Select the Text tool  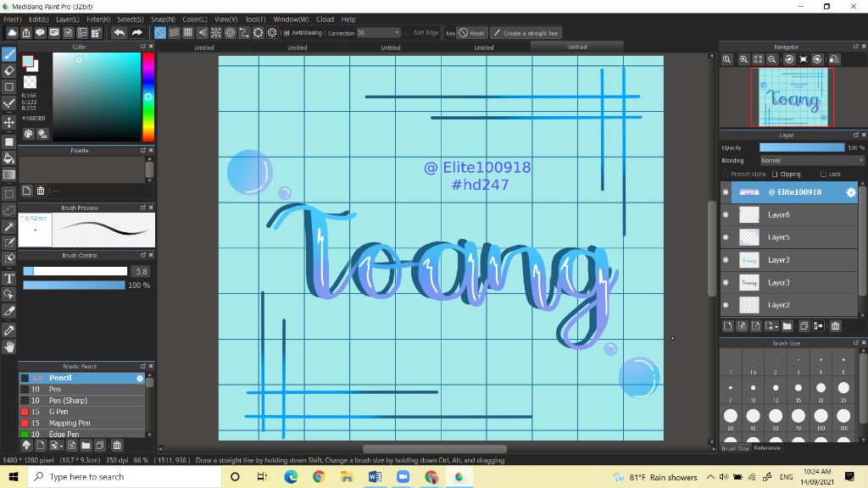8,278
